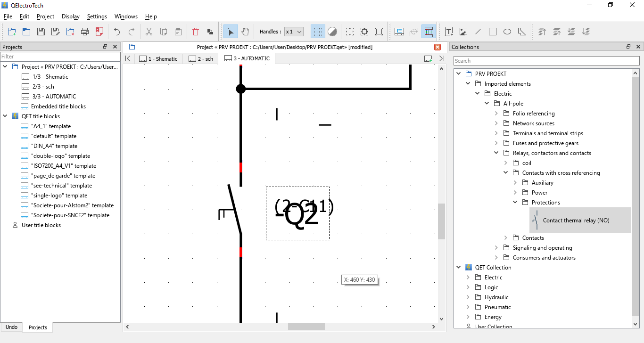Expand the Fuses and protective gears folder
The image size is (644, 343).
click(496, 143)
